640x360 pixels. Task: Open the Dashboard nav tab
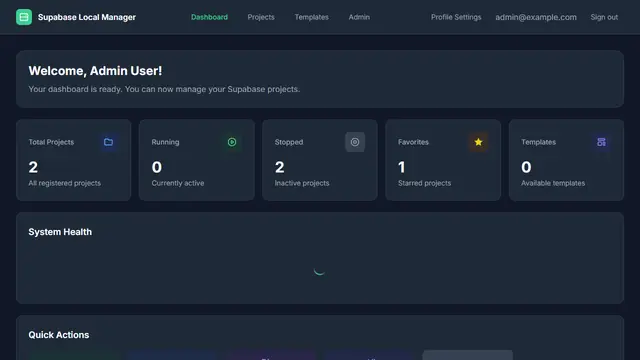point(209,17)
